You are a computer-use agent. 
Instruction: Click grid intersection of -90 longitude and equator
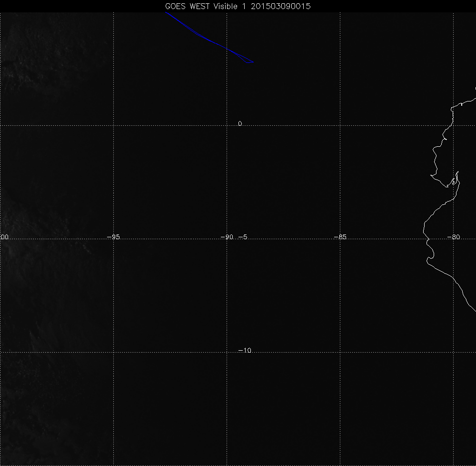coord(227,126)
